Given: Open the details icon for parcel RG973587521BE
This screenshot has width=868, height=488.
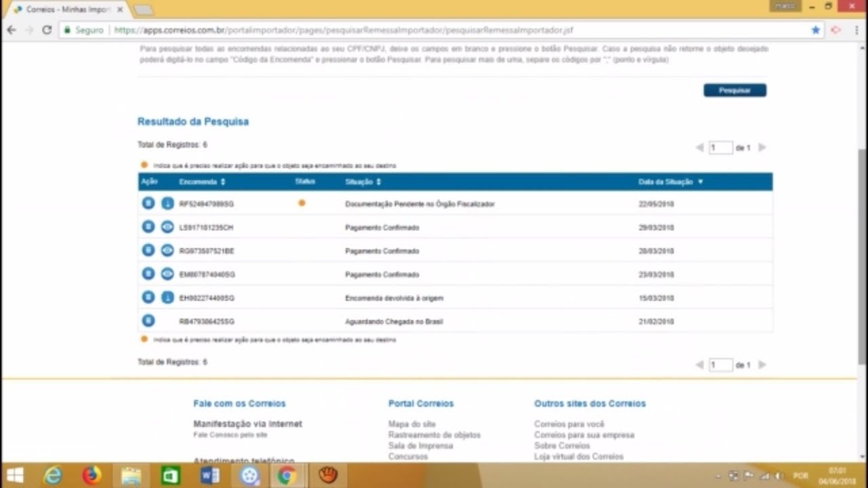Looking at the screenshot, I should [149, 250].
